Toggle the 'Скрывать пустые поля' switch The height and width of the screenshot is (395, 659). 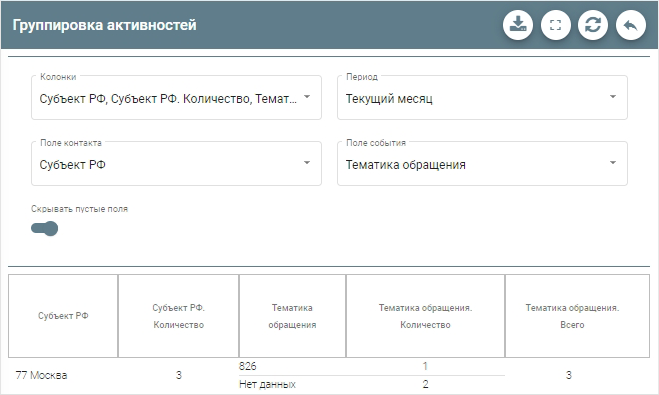45,229
